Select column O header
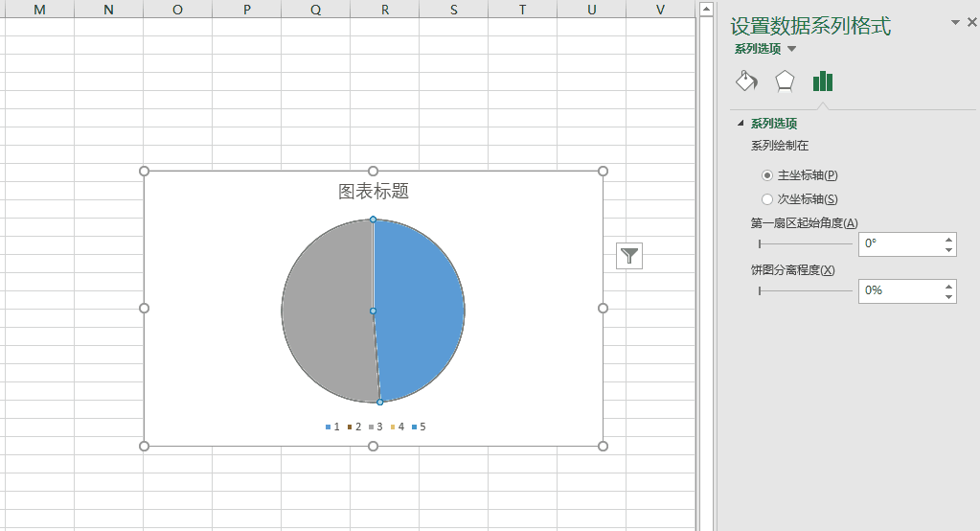 pyautogui.click(x=177, y=9)
